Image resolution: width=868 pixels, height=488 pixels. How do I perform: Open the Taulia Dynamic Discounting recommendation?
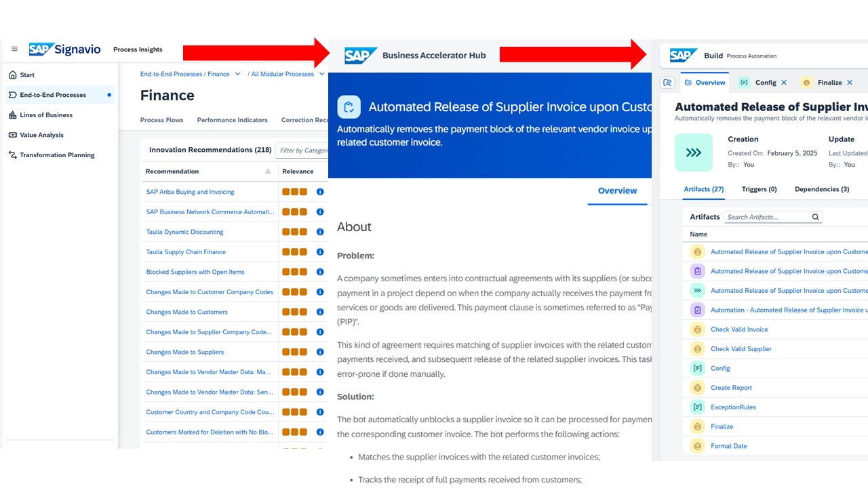point(185,231)
